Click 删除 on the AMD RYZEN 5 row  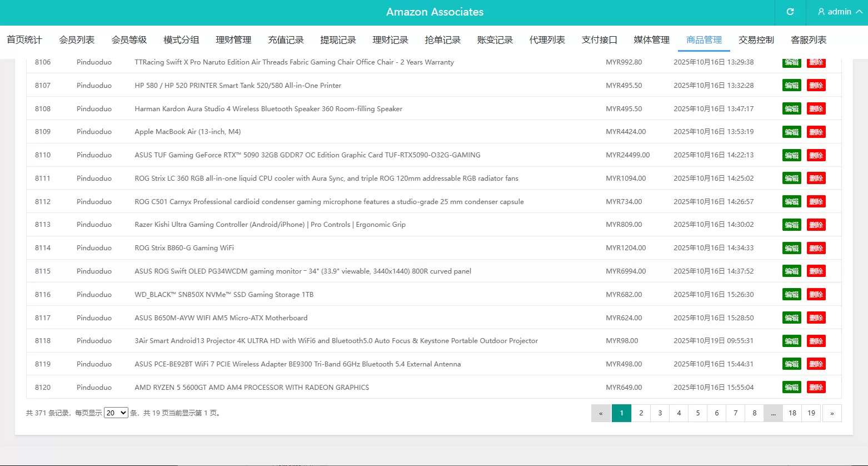click(816, 387)
